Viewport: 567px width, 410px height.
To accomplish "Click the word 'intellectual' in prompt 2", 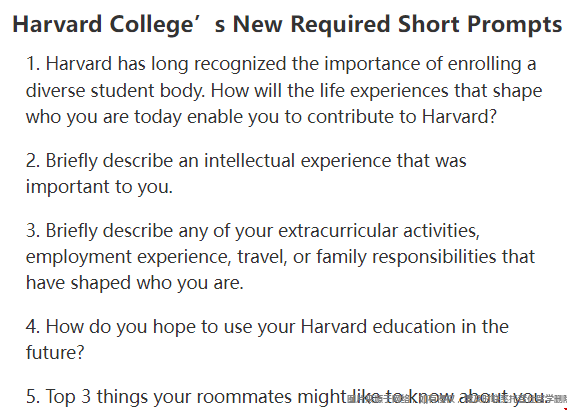I will (x=250, y=161).
